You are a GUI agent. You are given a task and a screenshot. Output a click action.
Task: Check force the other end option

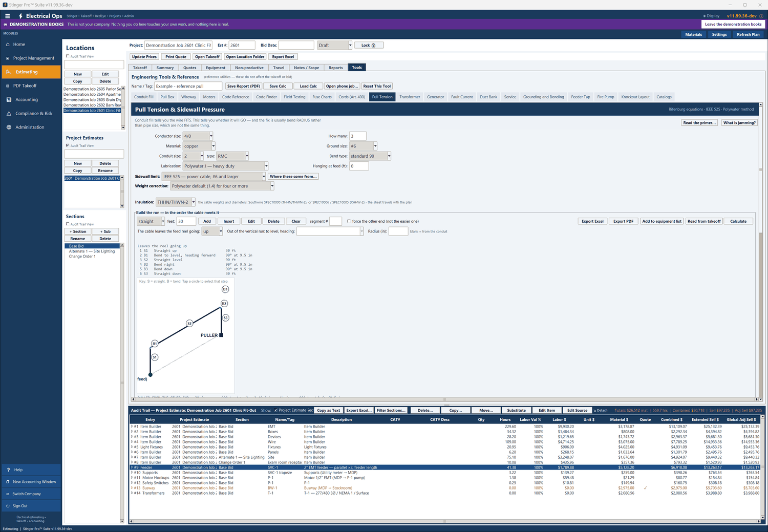[x=349, y=221]
